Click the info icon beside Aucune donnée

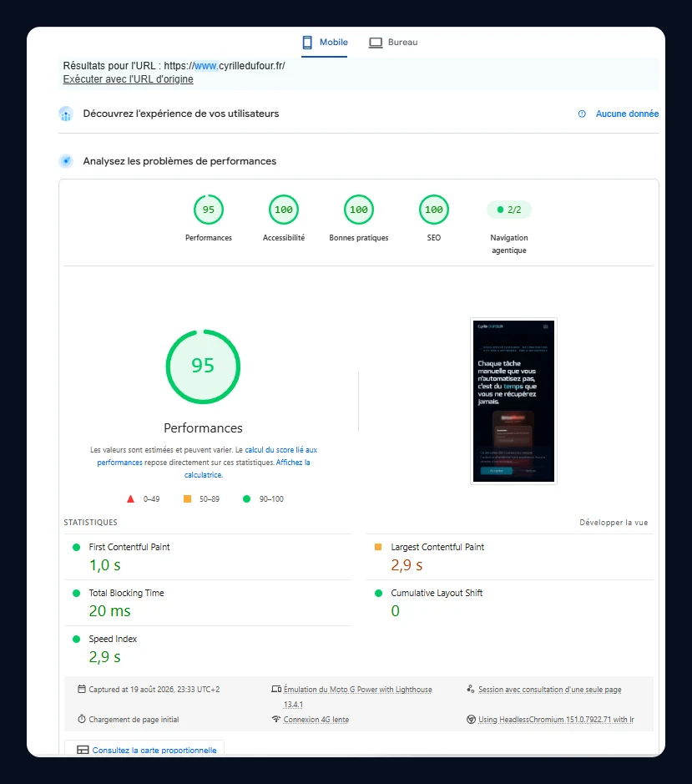coord(582,114)
